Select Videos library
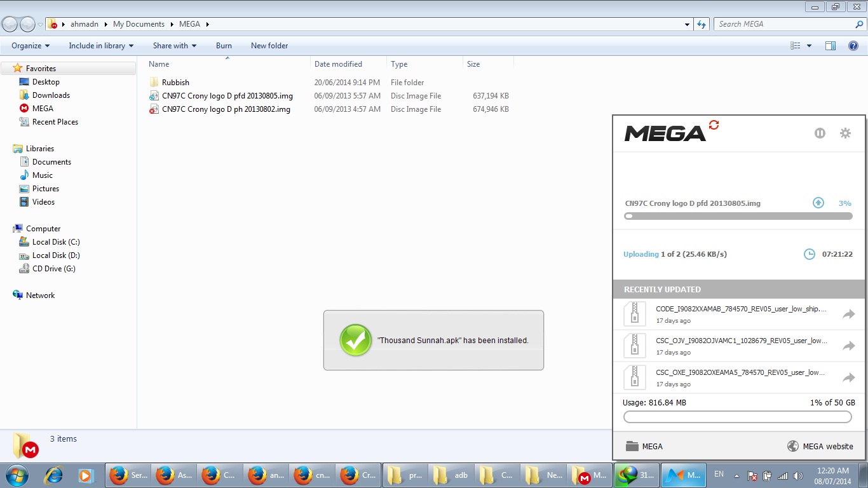The width and height of the screenshot is (868, 488). click(x=43, y=202)
